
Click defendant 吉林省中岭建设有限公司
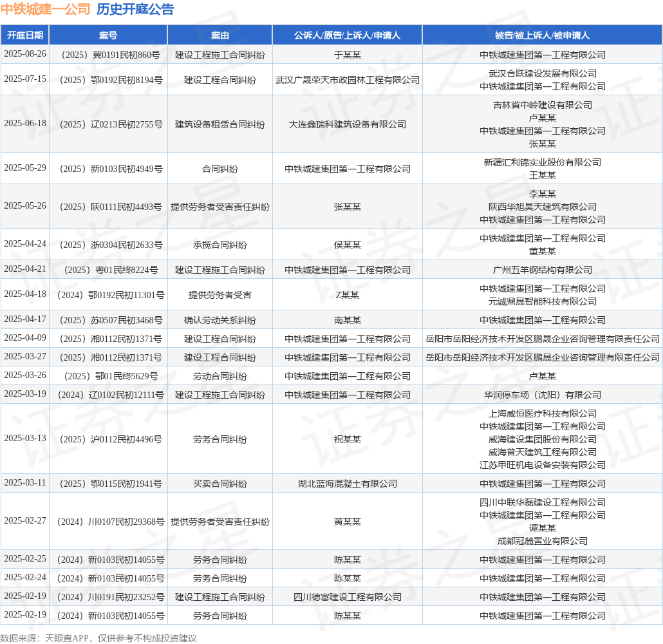click(x=542, y=105)
